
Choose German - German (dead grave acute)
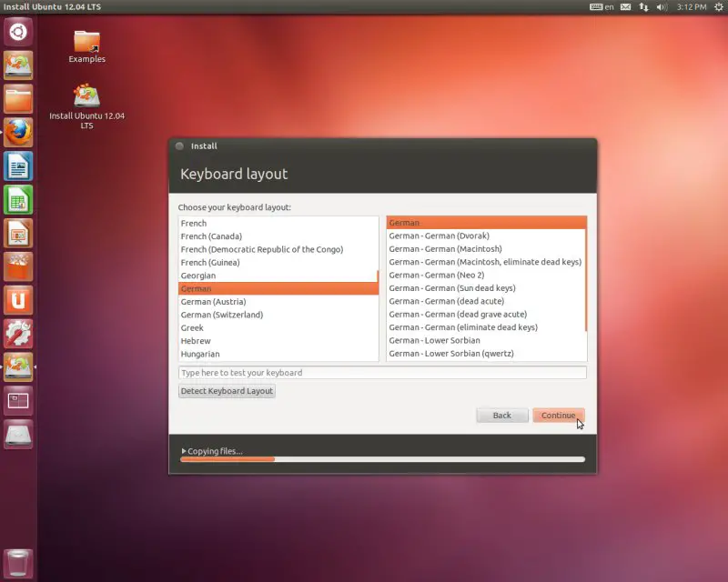coord(486,315)
